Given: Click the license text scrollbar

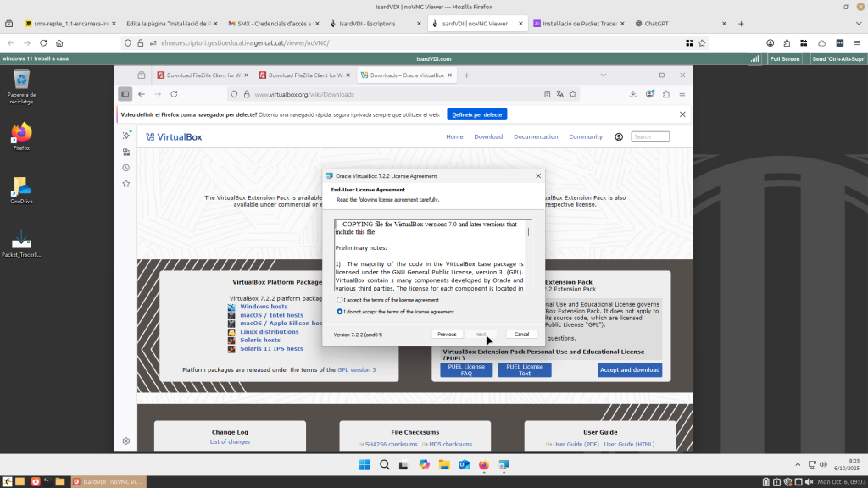Looking at the screenshot, I should coord(529,254).
